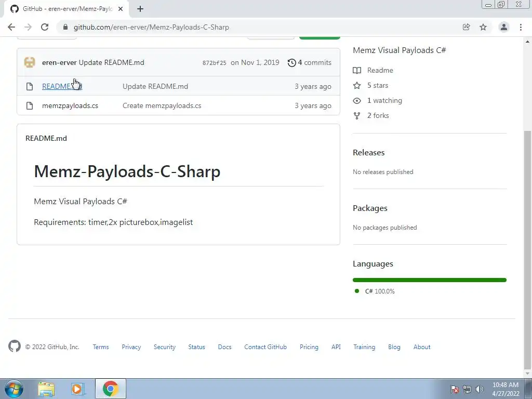Image resolution: width=532 pixels, height=399 pixels.
Task: Open the Training footer link
Action: coord(364,347)
